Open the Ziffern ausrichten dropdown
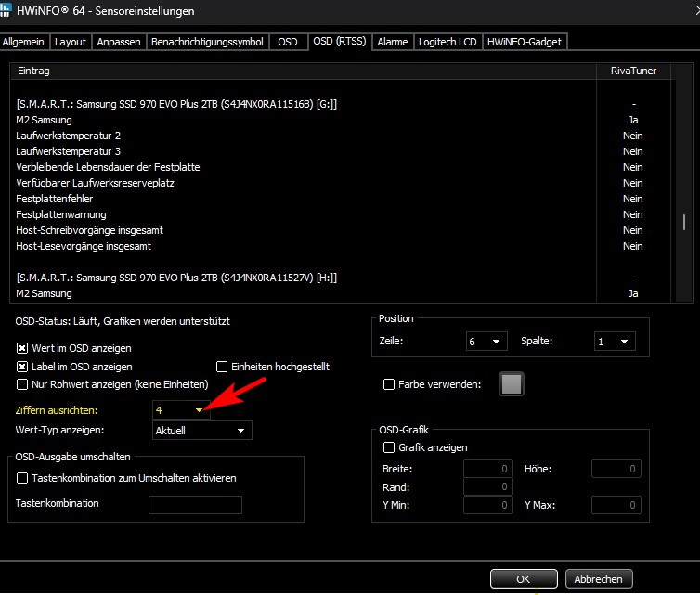 point(181,409)
